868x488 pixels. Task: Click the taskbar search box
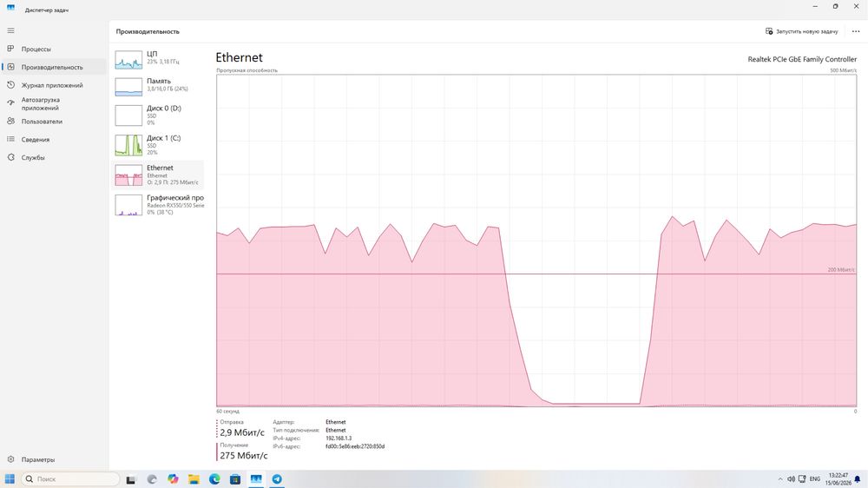pyautogui.click(x=70, y=479)
